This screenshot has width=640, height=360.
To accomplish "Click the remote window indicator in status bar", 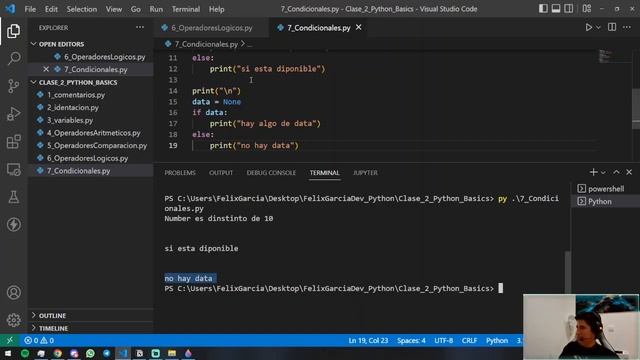I will [x=9, y=340].
